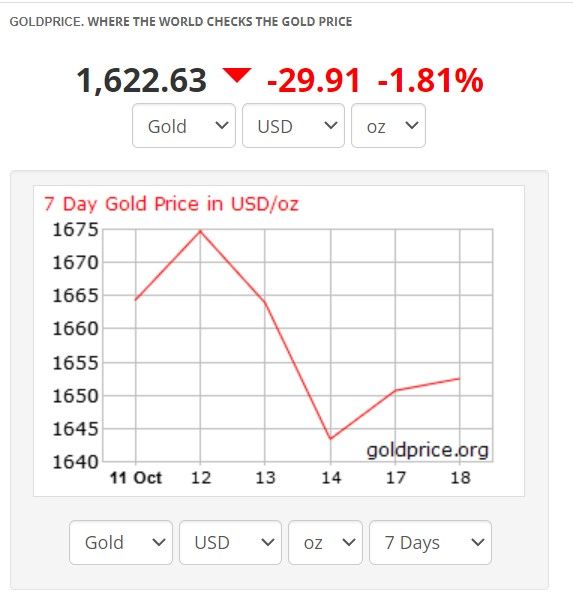This screenshot has height=610, width=573.
Task: Click the goldprice.org watermark on chart
Action: pos(427,450)
